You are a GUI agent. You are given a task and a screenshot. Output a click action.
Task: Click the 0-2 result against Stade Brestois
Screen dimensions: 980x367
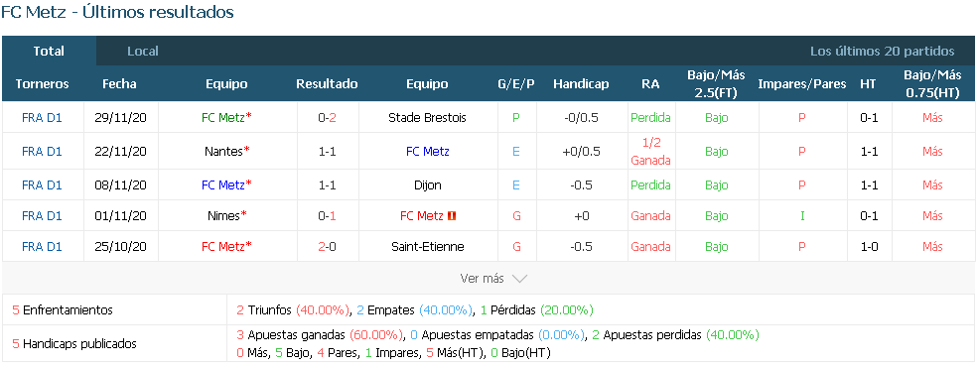click(327, 117)
